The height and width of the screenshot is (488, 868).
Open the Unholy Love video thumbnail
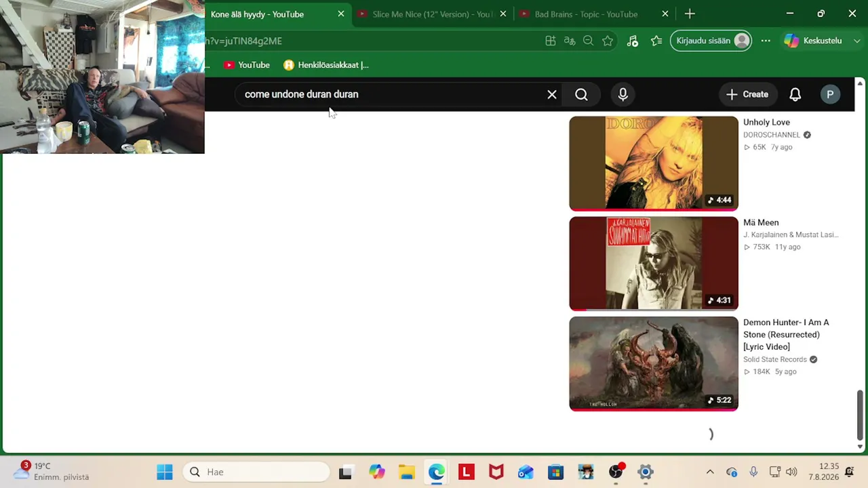click(654, 163)
